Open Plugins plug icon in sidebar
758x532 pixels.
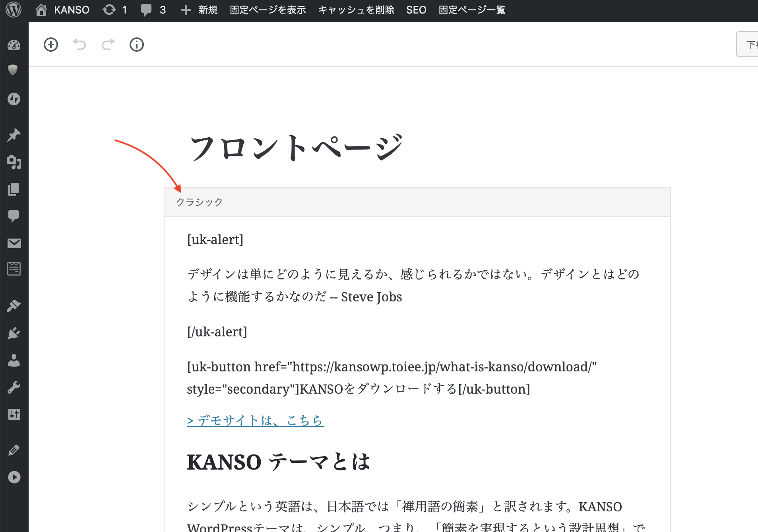coord(14,333)
